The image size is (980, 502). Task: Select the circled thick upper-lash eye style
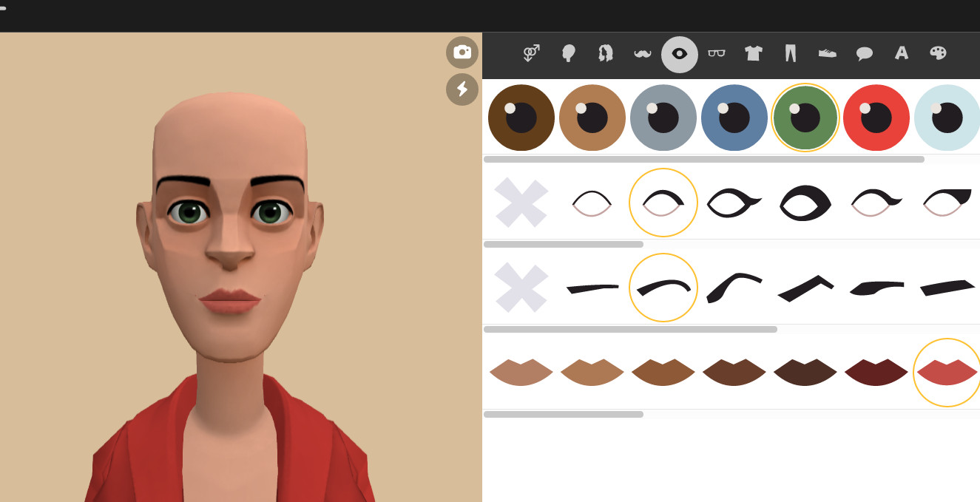point(663,203)
